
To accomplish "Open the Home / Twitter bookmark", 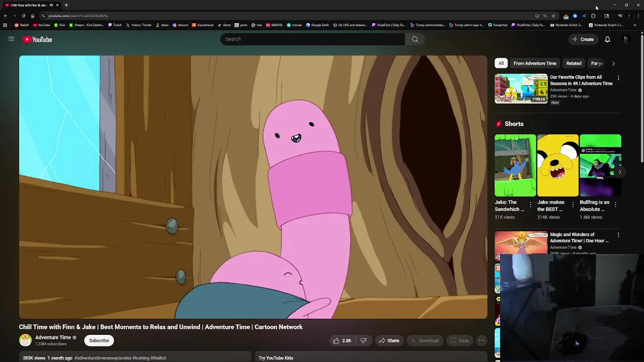I will (x=139, y=25).
